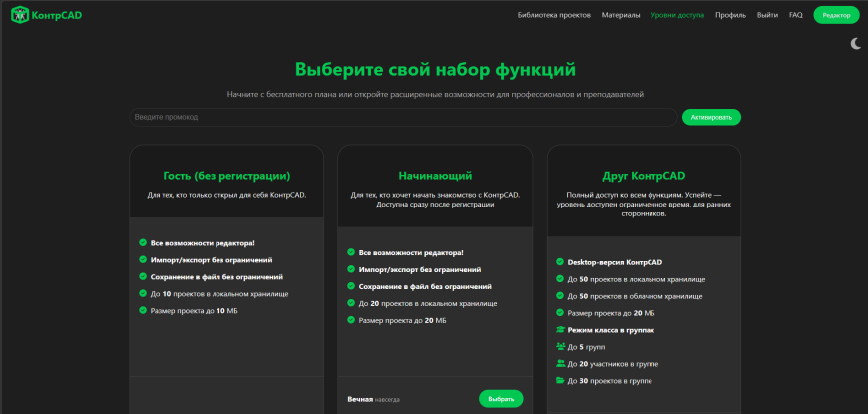Select Выйти to log out
This screenshot has width=868, height=414.
click(x=767, y=15)
